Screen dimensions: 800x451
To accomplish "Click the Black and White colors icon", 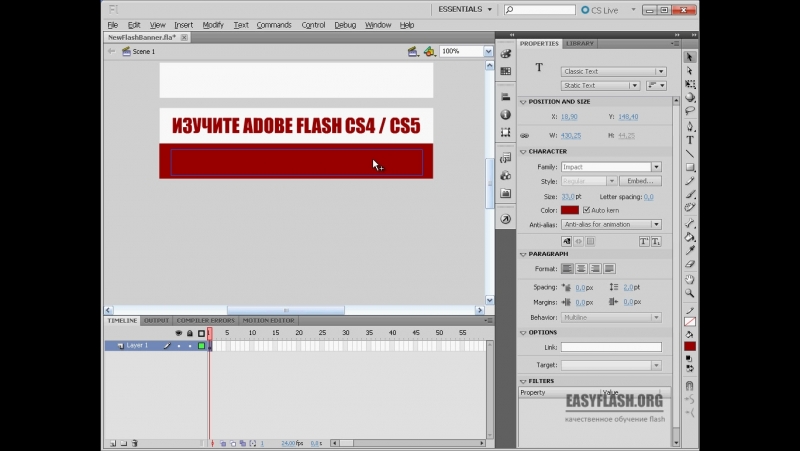I will [x=689, y=359].
